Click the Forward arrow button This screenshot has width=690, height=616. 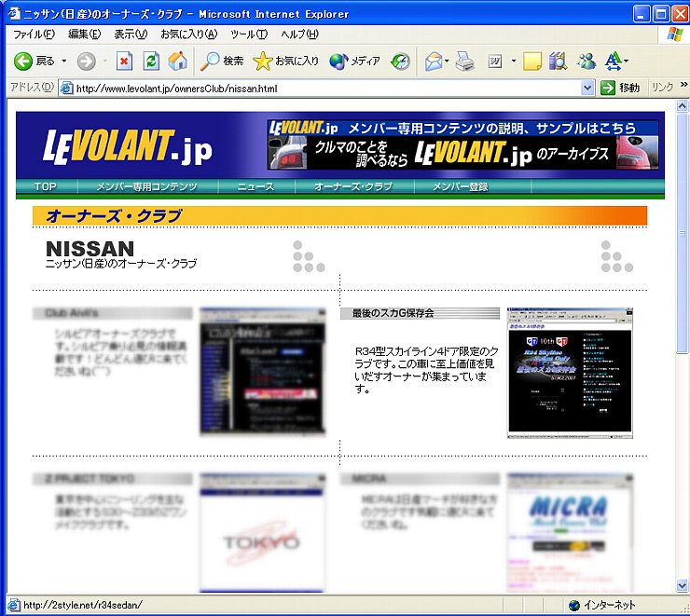point(86,62)
